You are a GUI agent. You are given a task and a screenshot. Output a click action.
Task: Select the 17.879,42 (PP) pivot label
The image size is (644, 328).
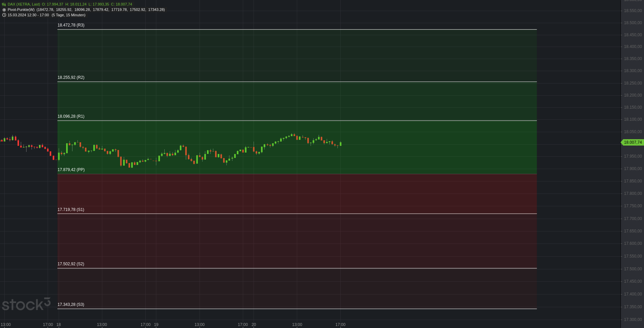coord(71,170)
